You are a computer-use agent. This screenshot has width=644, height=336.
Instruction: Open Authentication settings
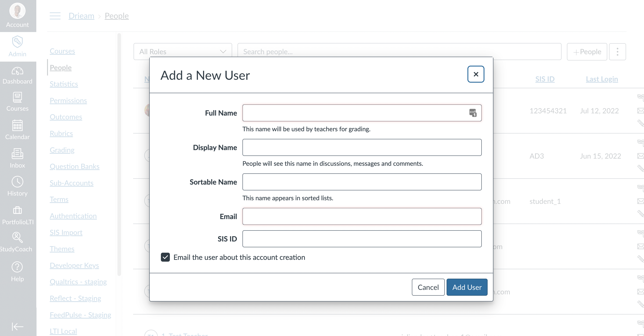coord(73,216)
